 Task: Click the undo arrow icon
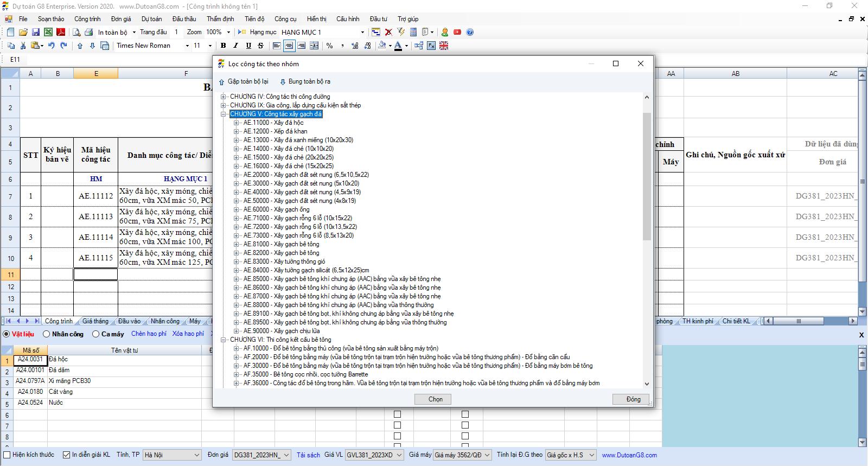[x=51, y=46]
